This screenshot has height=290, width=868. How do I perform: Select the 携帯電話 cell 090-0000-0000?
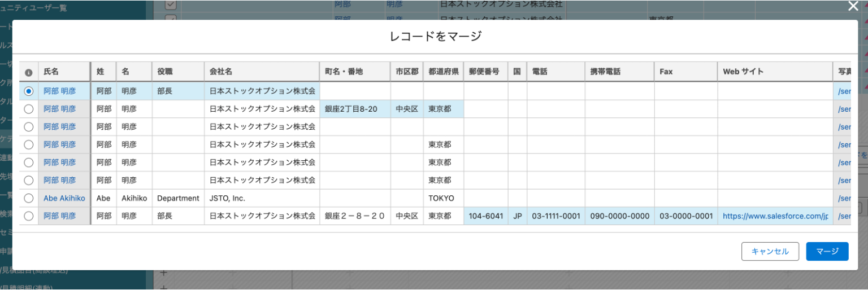click(x=619, y=216)
